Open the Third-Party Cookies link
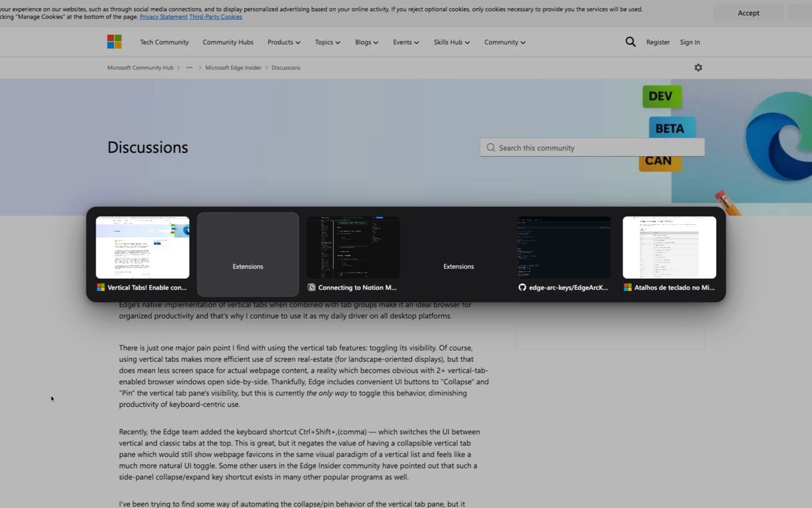 point(216,17)
